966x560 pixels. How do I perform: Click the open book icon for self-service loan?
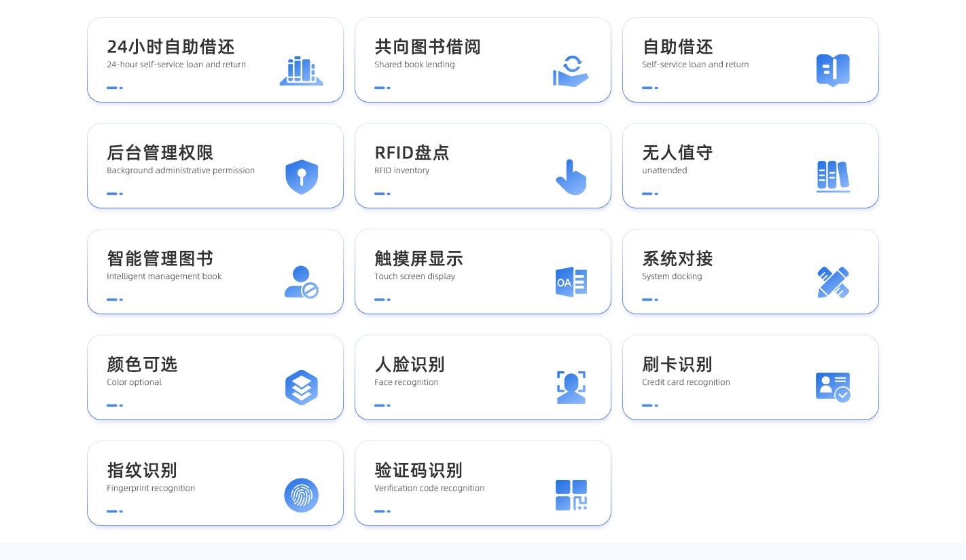click(x=833, y=71)
